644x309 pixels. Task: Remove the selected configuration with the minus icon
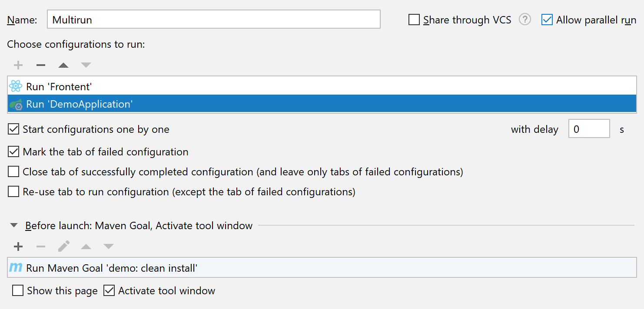coord(41,65)
